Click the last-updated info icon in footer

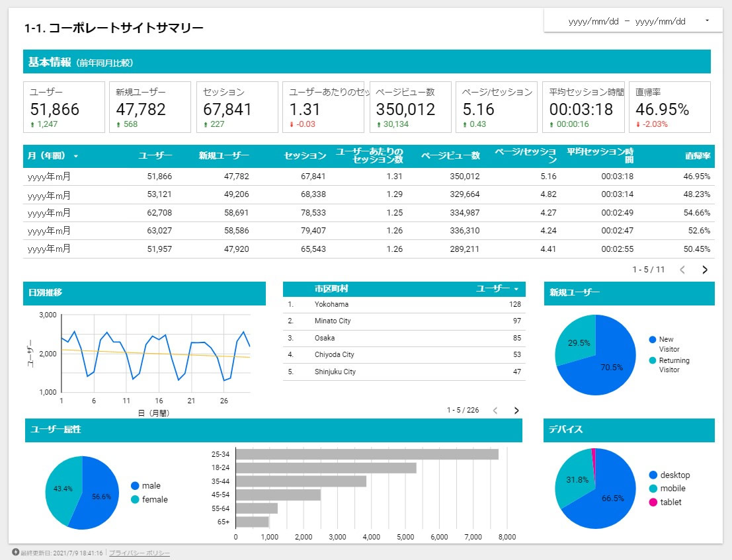15,552
